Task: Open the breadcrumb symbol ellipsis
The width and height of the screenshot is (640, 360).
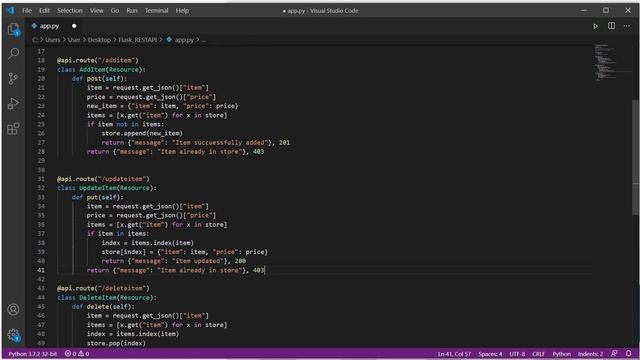Action: coord(204,40)
